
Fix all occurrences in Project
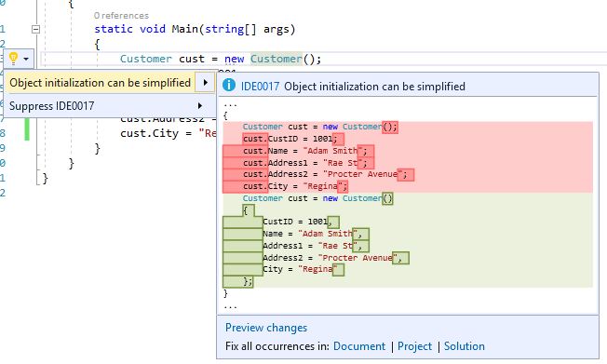tap(414, 346)
